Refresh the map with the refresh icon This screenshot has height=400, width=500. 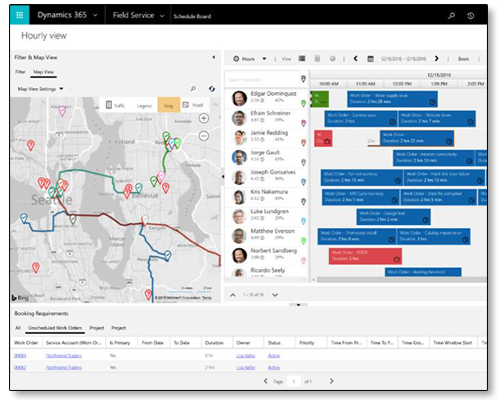[212, 89]
